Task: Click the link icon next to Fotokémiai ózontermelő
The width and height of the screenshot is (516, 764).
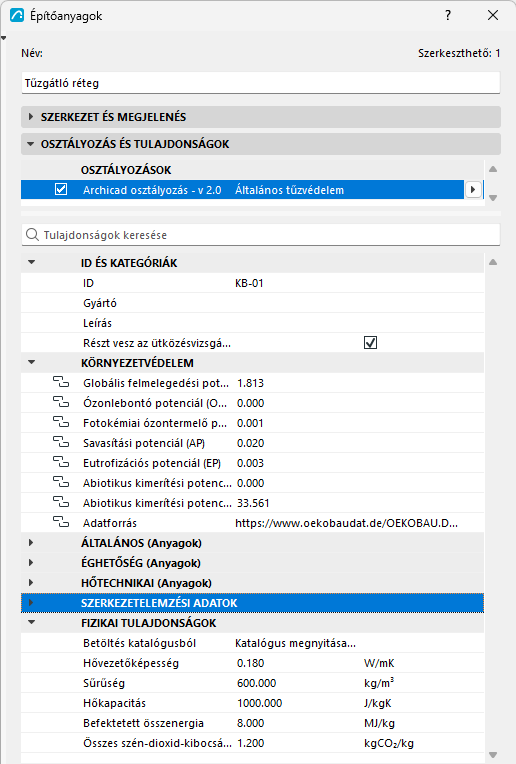Action: click(61, 422)
